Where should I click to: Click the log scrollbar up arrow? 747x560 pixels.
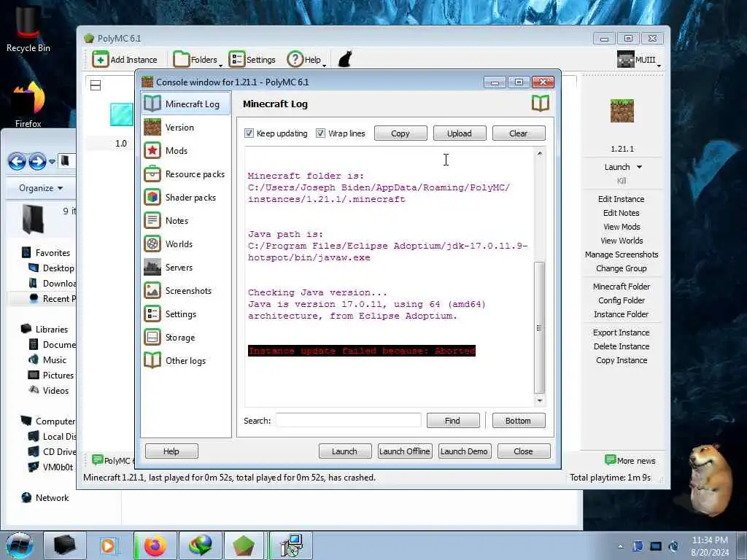(x=539, y=153)
